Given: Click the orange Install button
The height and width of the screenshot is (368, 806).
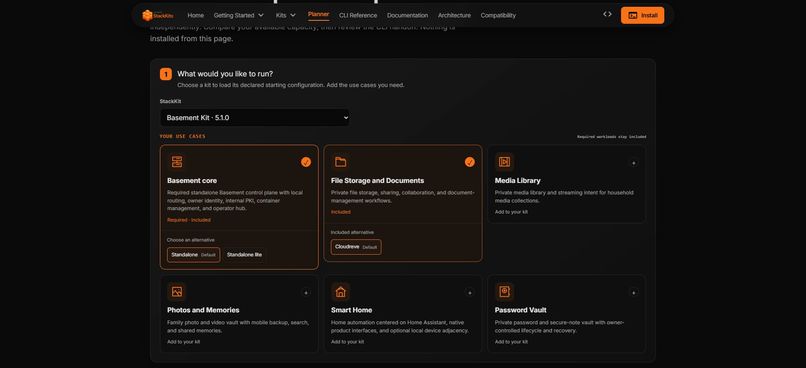Looking at the screenshot, I should click(x=642, y=15).
